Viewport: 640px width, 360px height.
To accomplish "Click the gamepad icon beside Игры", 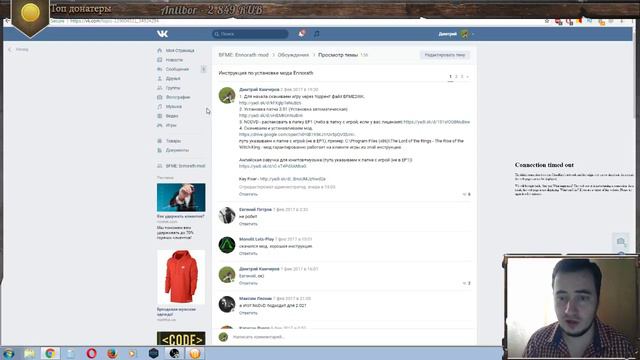I will click(x=160, y=125).
